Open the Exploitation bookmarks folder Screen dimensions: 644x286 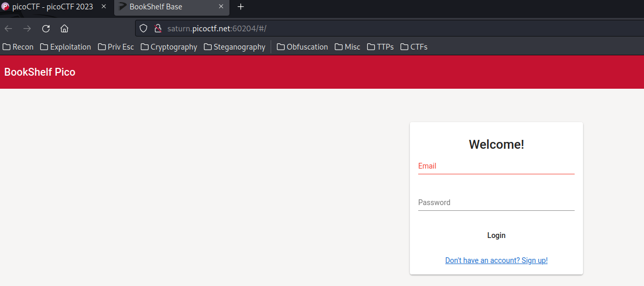[66, 47]
